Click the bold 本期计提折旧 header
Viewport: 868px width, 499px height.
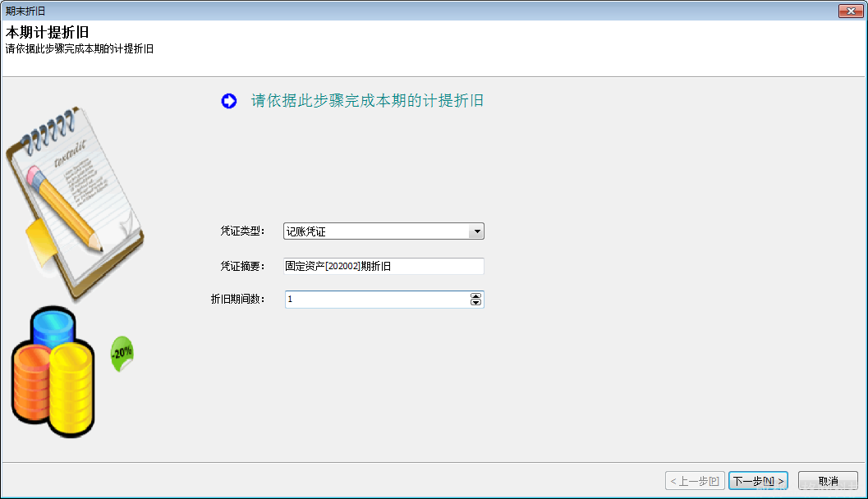(47, 33)
